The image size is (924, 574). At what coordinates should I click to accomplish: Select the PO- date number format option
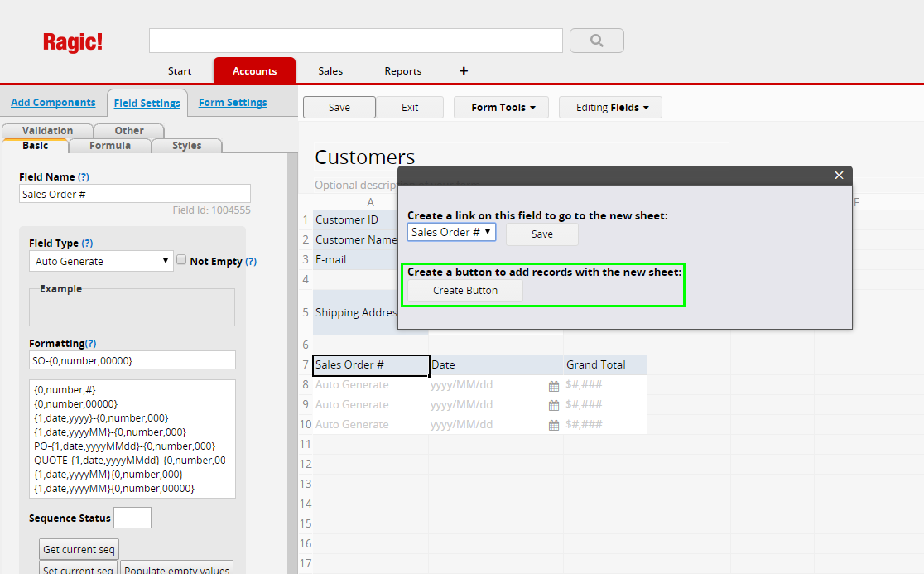(124, 446)
